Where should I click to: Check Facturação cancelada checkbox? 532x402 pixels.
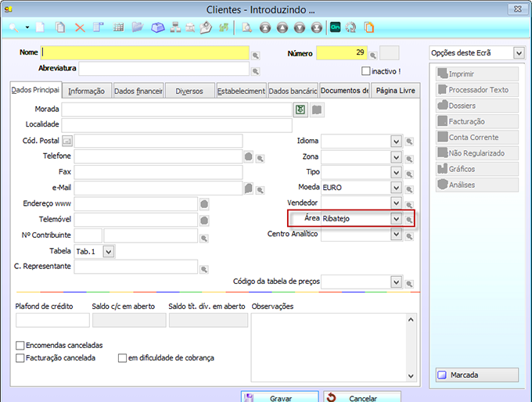20,358
